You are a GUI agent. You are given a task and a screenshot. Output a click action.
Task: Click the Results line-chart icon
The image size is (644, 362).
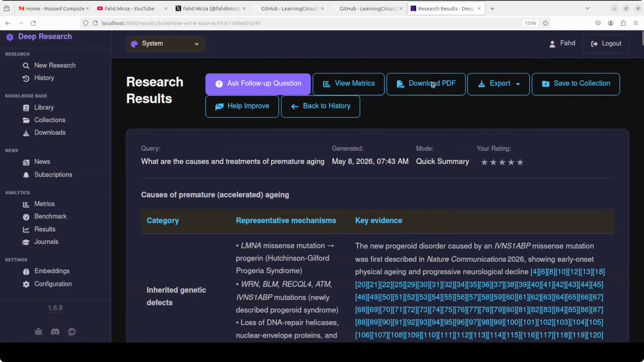pos(26,230)
